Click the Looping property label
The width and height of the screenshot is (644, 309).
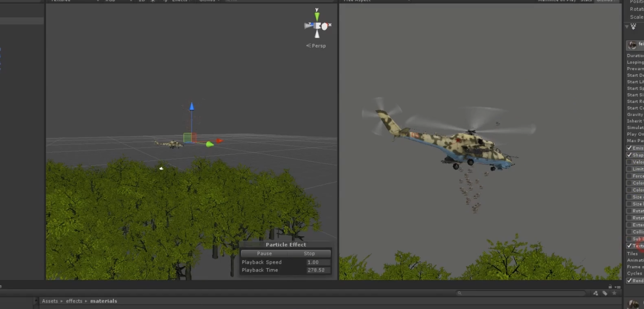pyautogui.click(x=635, y=62)
